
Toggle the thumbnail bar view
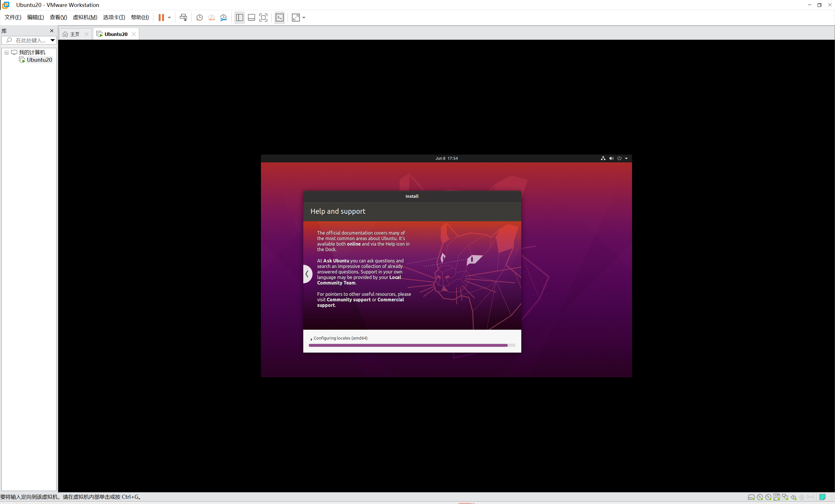(x=251, y=17)
